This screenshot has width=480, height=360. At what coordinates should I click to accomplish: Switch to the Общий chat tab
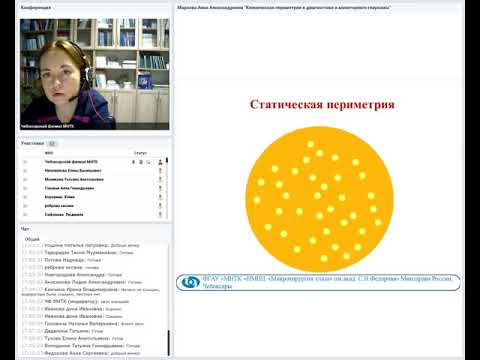point(32,239)
